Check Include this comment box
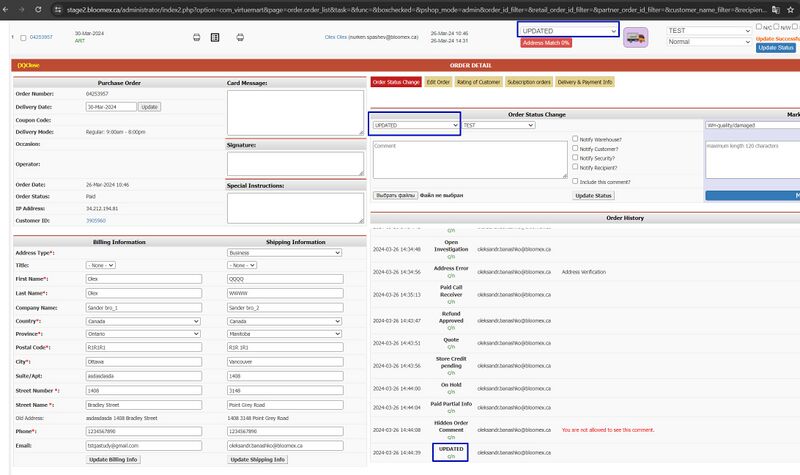The height and width of the screenshot is (475, 800). [575, 181]
